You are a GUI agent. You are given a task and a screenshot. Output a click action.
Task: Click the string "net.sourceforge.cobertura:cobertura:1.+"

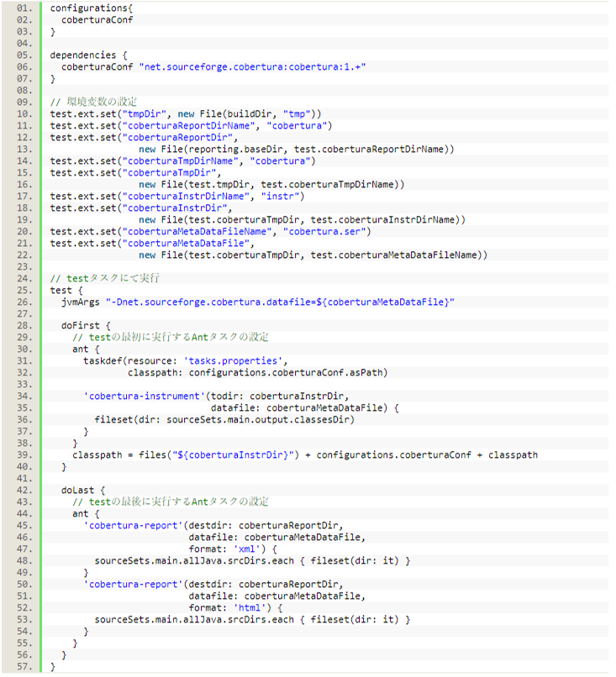pos(253,67)
